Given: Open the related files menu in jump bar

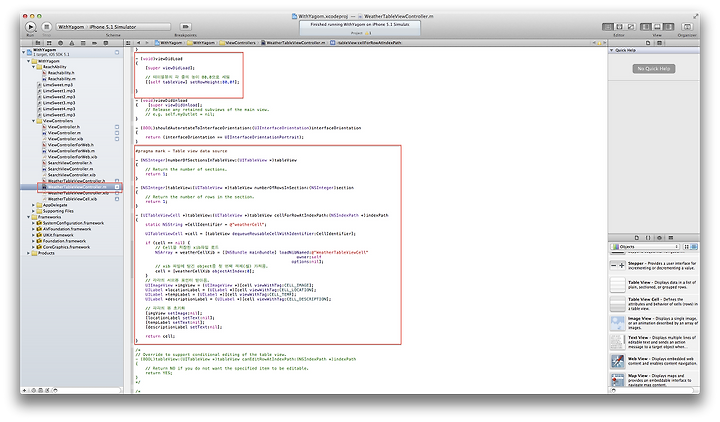Looking at the screenshot, I should (x=129, y=43).
